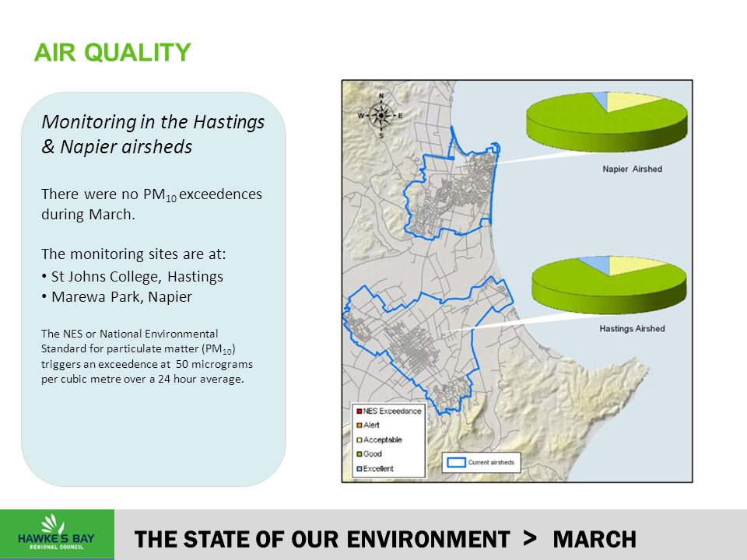Click the Hastings Airshed label

coord(632,328)
